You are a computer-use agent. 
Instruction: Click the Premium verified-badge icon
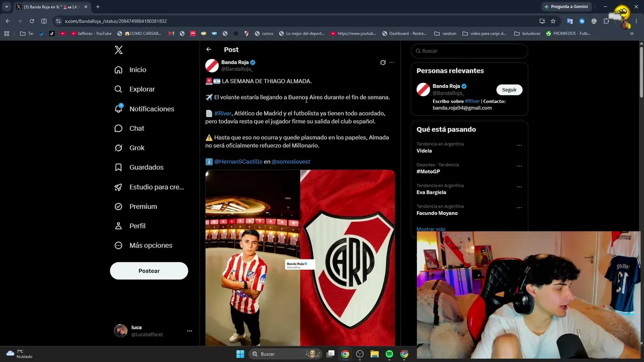pos(118,206)
